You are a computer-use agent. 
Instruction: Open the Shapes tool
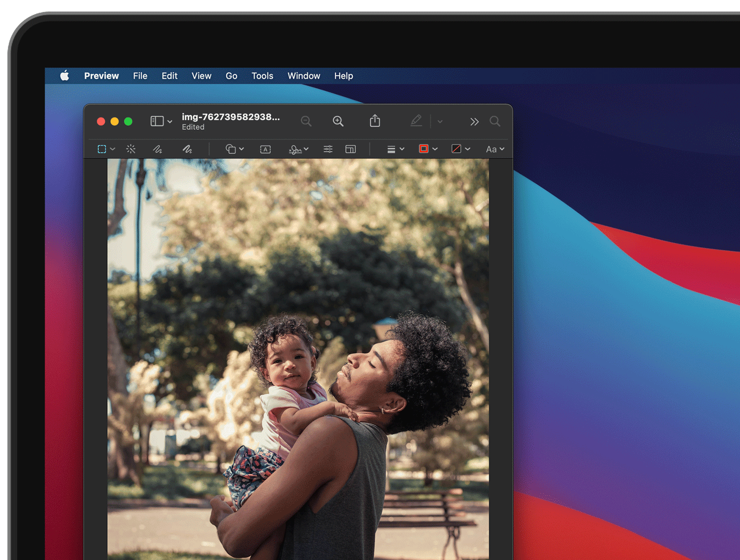click(231, 149)
